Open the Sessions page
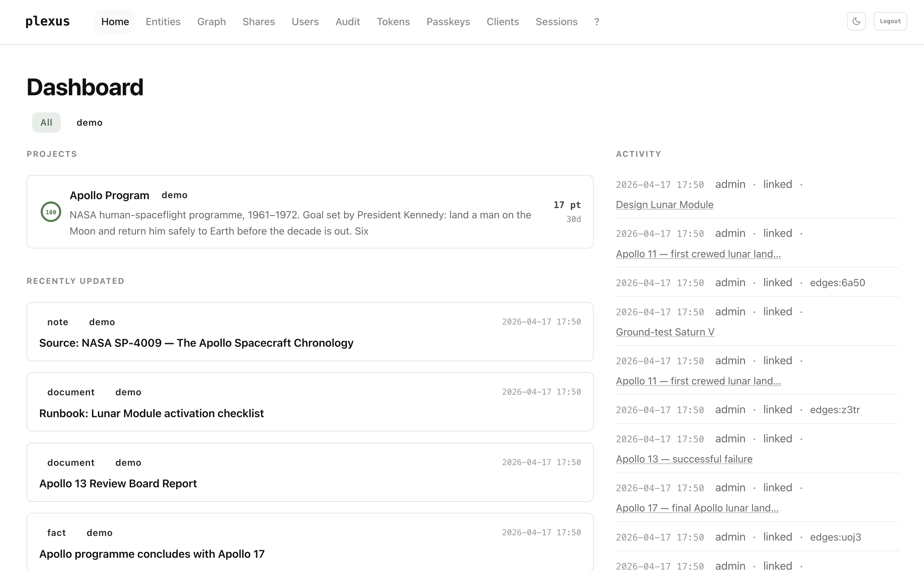The width and height of the screenshot is (924, 571). click(556, 22)
